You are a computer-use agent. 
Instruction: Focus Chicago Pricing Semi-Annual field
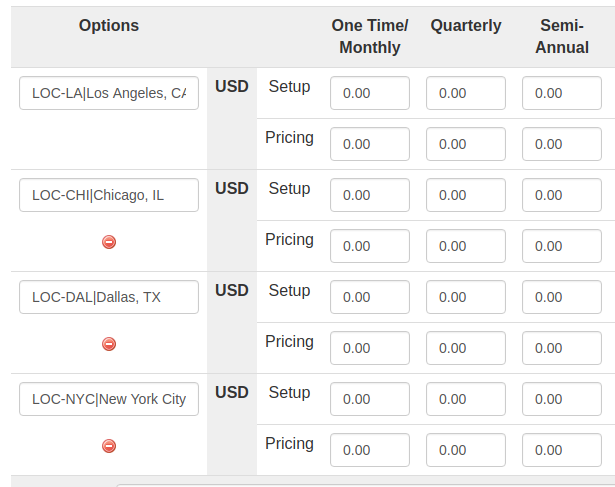[561, 246]
